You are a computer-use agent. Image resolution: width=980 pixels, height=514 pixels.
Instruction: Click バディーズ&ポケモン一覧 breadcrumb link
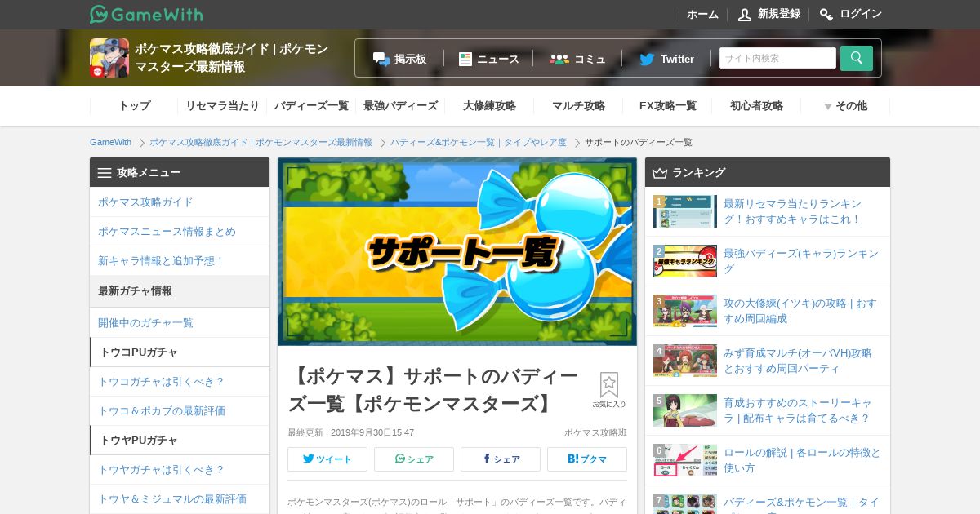[478, 142]
